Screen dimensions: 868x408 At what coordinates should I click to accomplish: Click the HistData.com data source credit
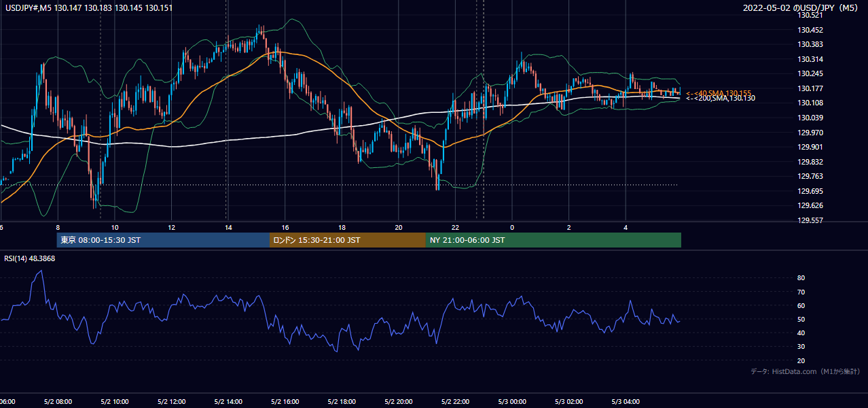tap(805, 372)
